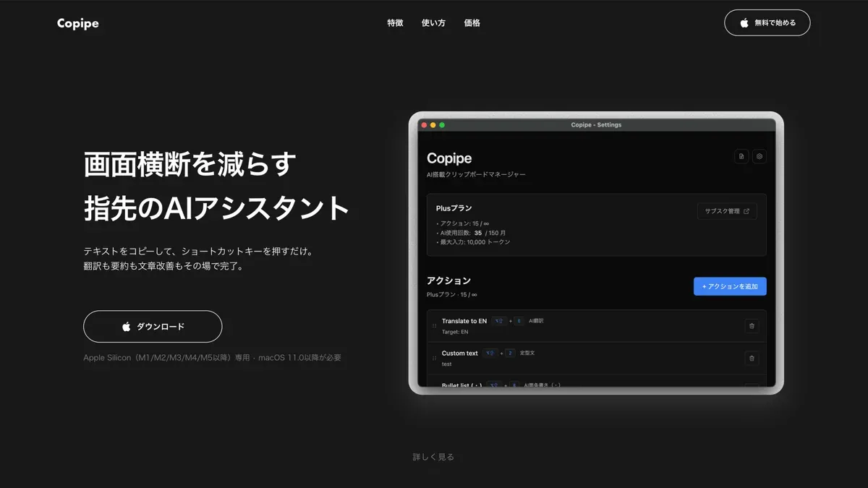
Task: Select the 詳しく見る link below the screenshot
Action: pos(433,456)
